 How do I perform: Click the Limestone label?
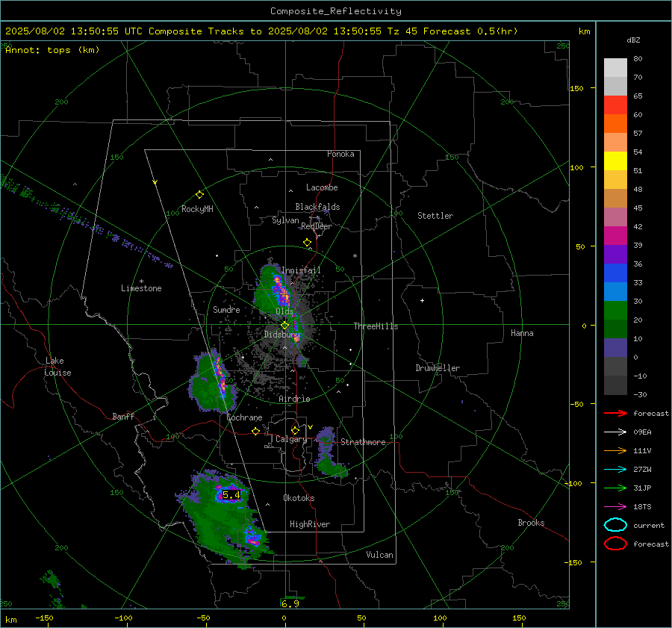pos(141,288)
